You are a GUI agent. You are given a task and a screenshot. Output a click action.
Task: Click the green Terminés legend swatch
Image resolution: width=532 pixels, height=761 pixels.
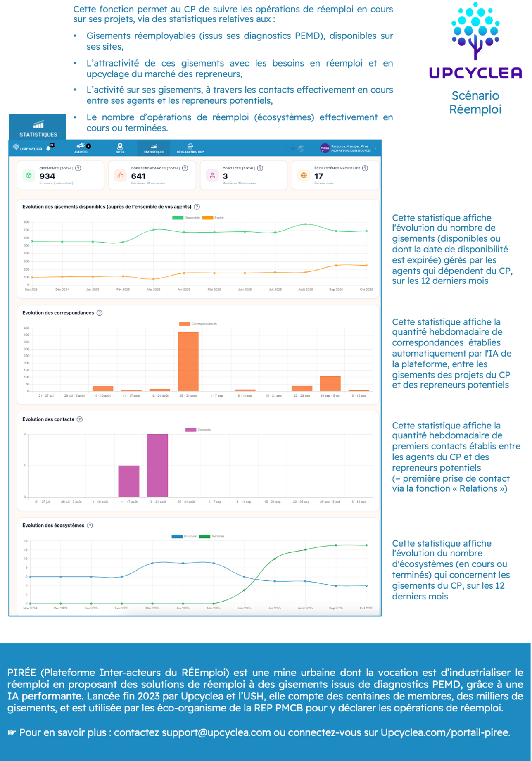tap(204, 537)
